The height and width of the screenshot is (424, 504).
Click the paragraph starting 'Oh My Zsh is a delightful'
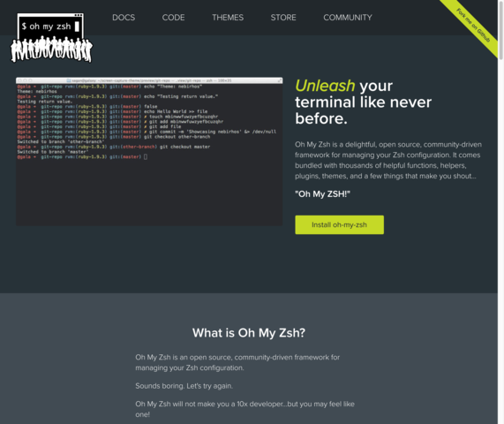388,160
